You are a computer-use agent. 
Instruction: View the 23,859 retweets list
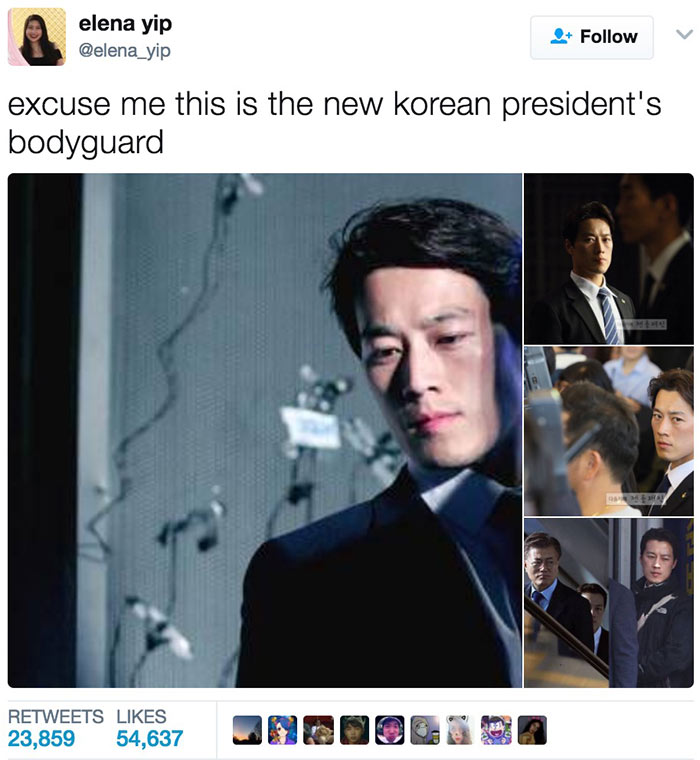tap(56, 728)
